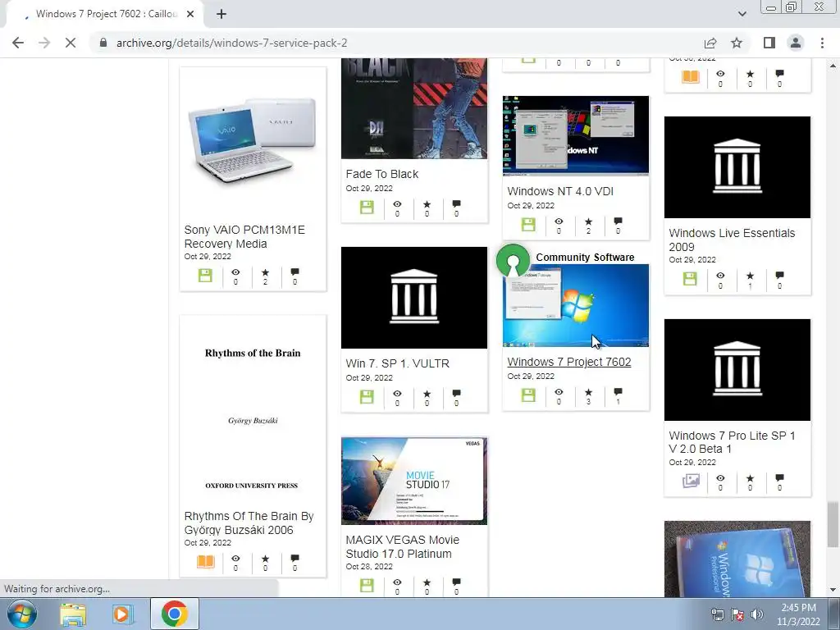Open the Fade To Black item
Screen dimensions: 840x630
pyautogui.click(x=382, y=174)
